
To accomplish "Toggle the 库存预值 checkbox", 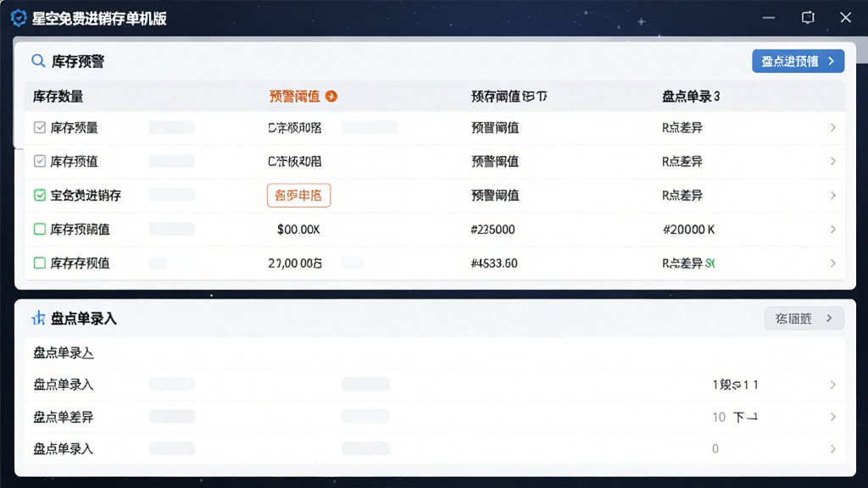I will (x=39, y=161).
